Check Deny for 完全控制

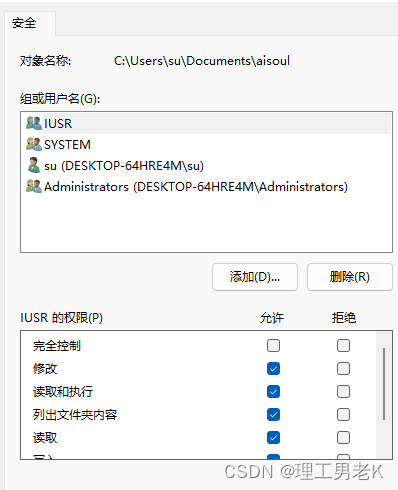(343, 346)
